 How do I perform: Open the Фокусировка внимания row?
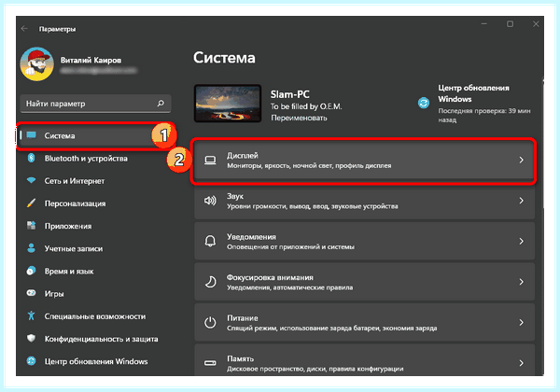[364, 282]
